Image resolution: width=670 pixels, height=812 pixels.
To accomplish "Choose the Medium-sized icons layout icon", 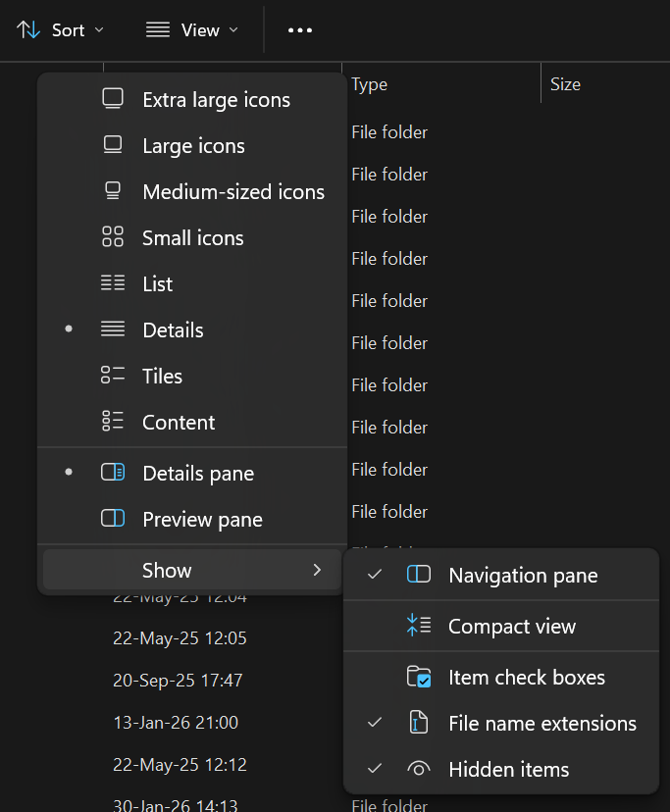I will [x=113, y=191].
